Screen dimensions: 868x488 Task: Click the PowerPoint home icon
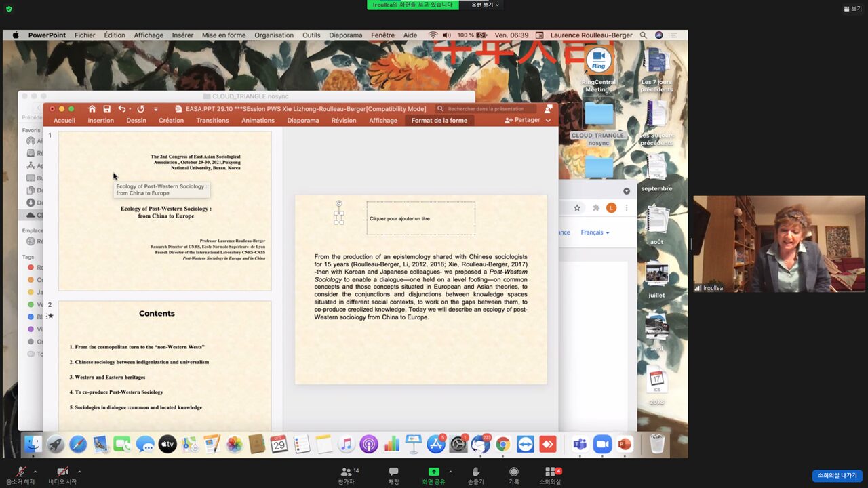pyautogui.click(x=92, y=108)
